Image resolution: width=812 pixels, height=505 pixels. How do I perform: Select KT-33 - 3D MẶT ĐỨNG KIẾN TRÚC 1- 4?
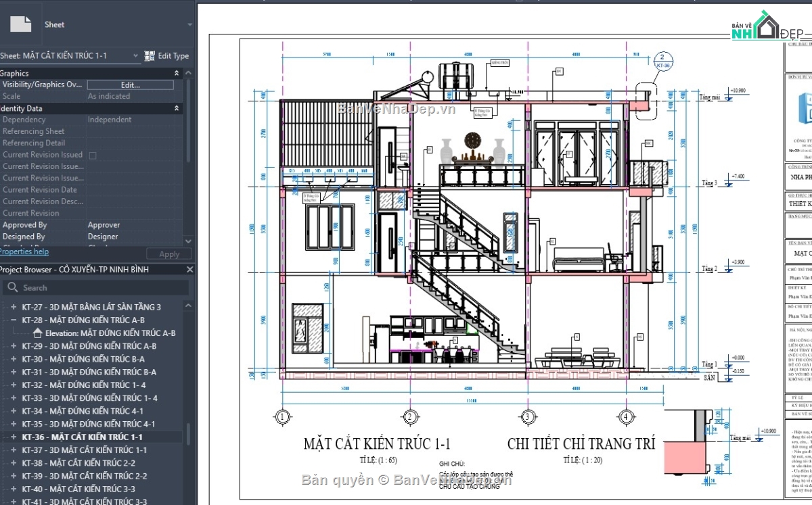tap(89, 398)
